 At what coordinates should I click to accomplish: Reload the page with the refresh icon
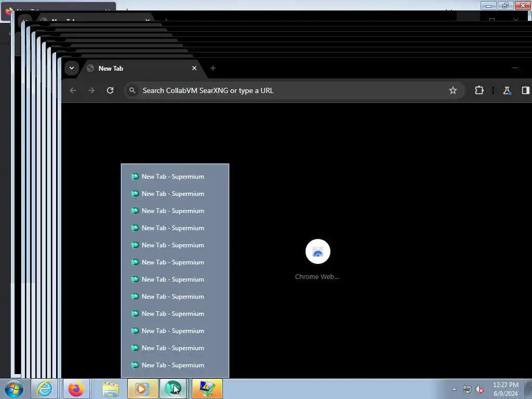110,90
